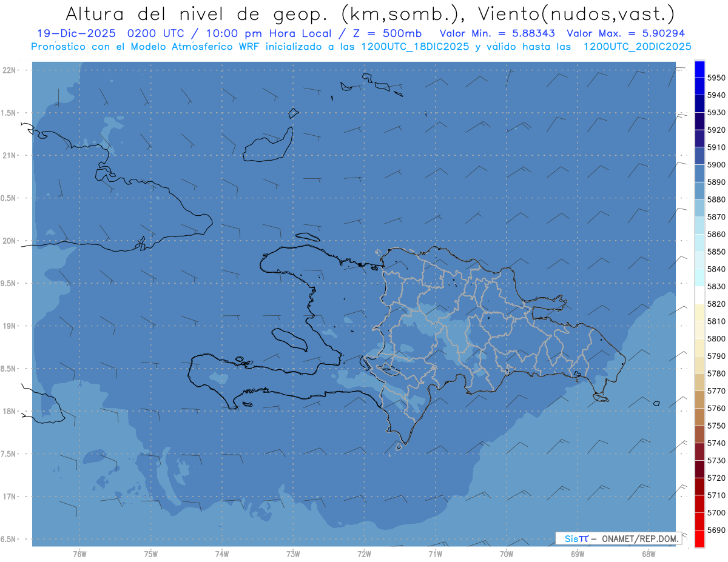Screen dimensions: 728x562
Task: Pick the legend swatch between 5880 and 5890
Action: (699, 190)
